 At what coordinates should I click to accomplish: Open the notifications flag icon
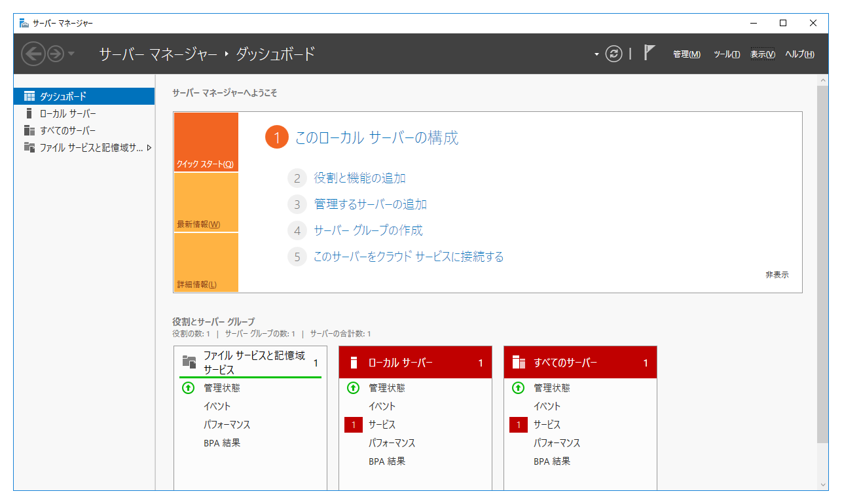tap(649, 53)
